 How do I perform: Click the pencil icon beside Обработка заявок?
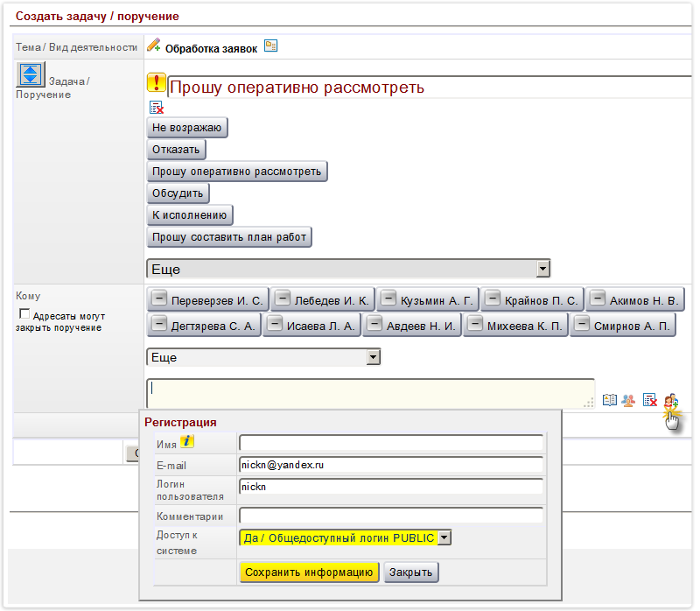coord(154,46)
